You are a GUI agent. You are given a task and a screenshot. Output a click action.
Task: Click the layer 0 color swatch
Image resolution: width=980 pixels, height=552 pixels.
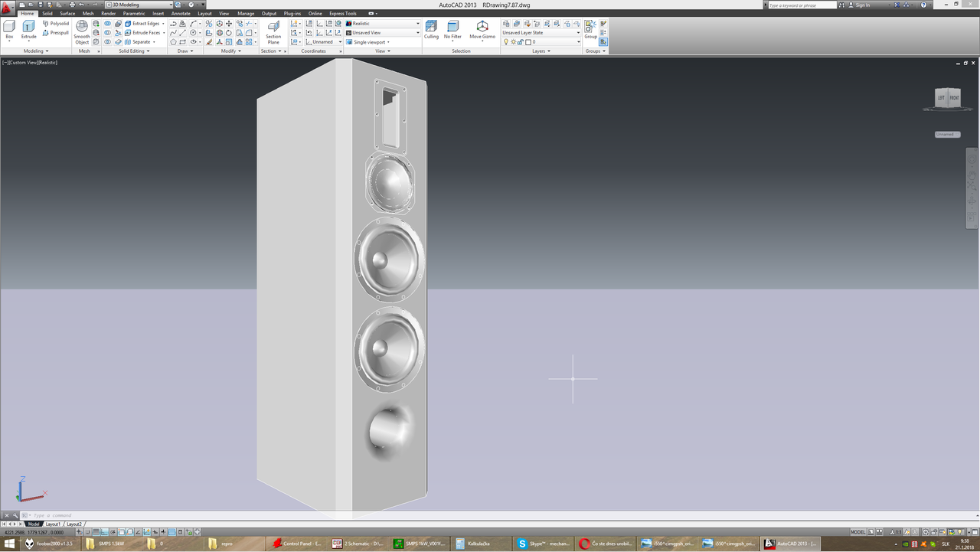tap(528, 42)
